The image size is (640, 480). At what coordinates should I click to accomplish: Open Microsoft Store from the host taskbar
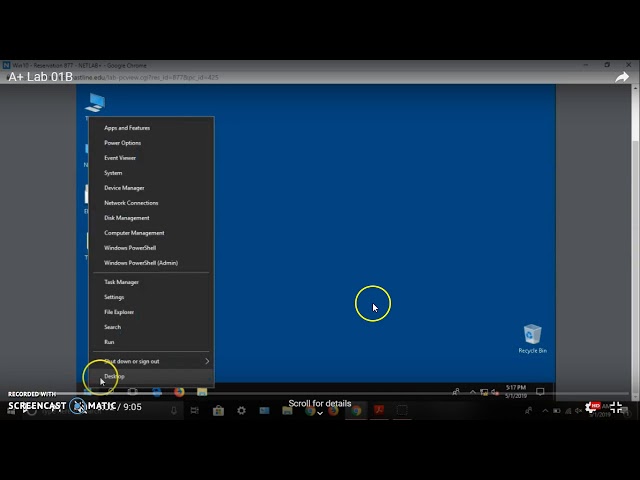(x=218, y=411)
